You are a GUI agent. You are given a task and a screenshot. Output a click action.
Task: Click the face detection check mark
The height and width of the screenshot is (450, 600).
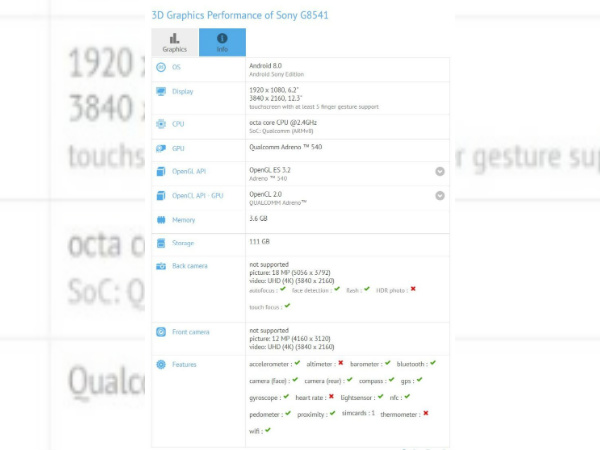click(337, 289)
